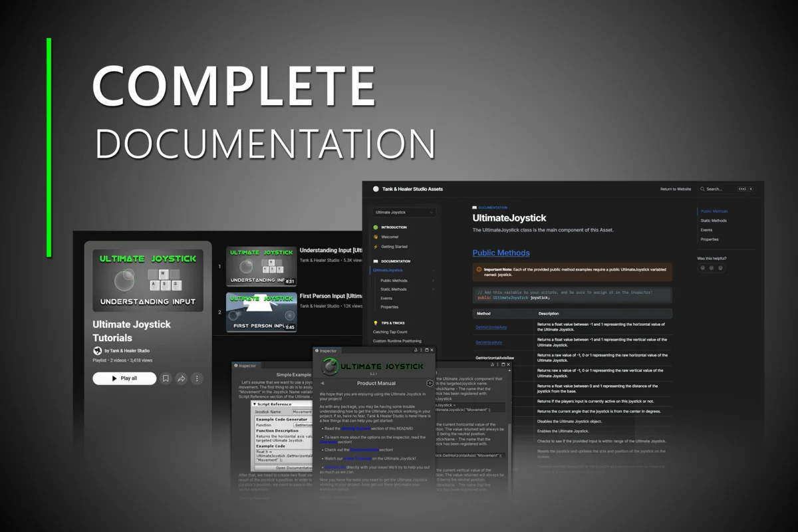Screen dimensions: 798x532
Task: Click the lock icon in center Inspector tab bar
Action: tap(416, 350)
